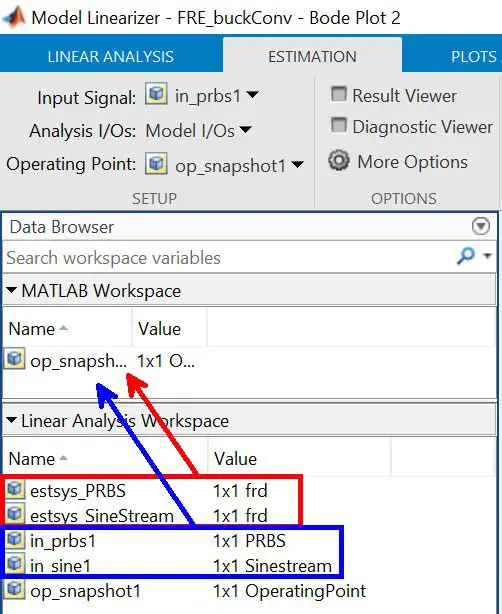Switch to the LINEAR ANALYSIS tab
The height and width of the screenshot is (614, 502).
(111, 56)
